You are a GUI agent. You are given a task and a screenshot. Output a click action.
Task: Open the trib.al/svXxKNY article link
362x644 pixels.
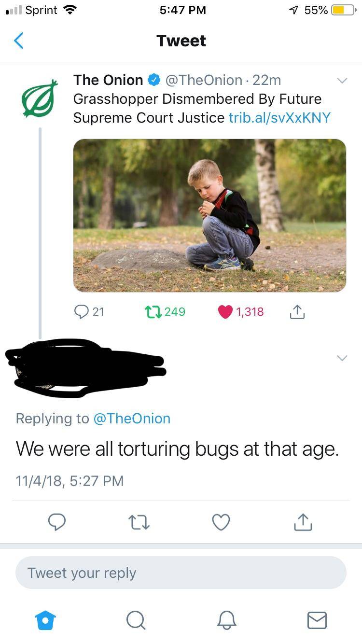[279, 117]
